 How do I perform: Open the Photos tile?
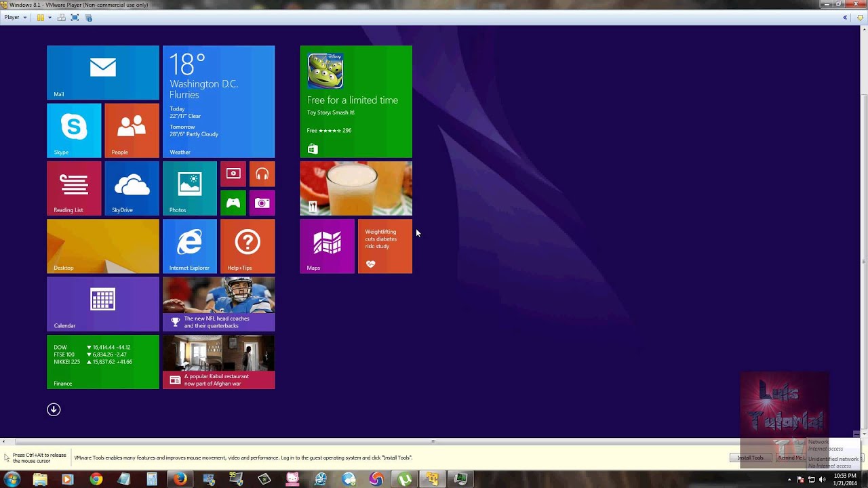click(190, 188)
